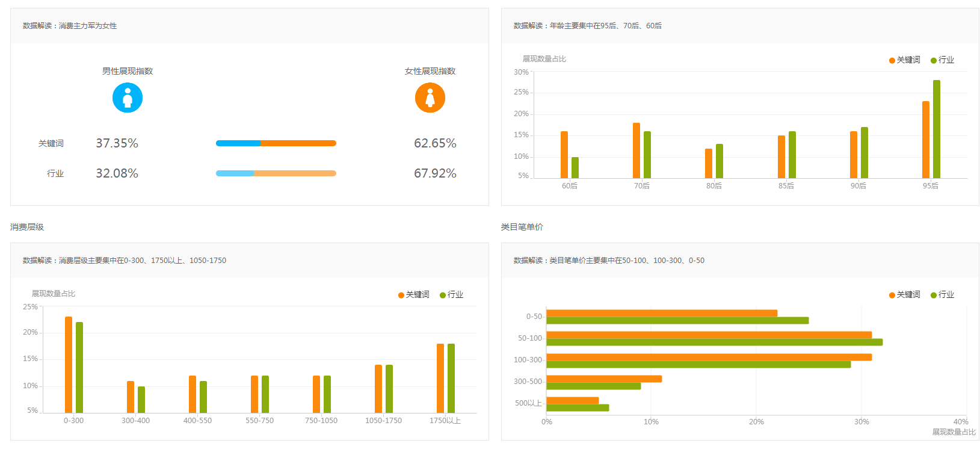This screenshot has height=452, width=980.
Task: Select the orange 关键词 bar for 1050-1750
Action: tap(378, 389)
